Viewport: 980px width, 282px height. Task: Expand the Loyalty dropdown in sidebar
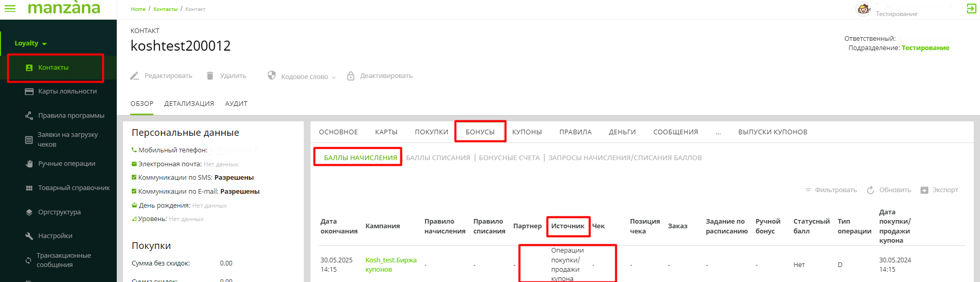(x=30, y=43)
